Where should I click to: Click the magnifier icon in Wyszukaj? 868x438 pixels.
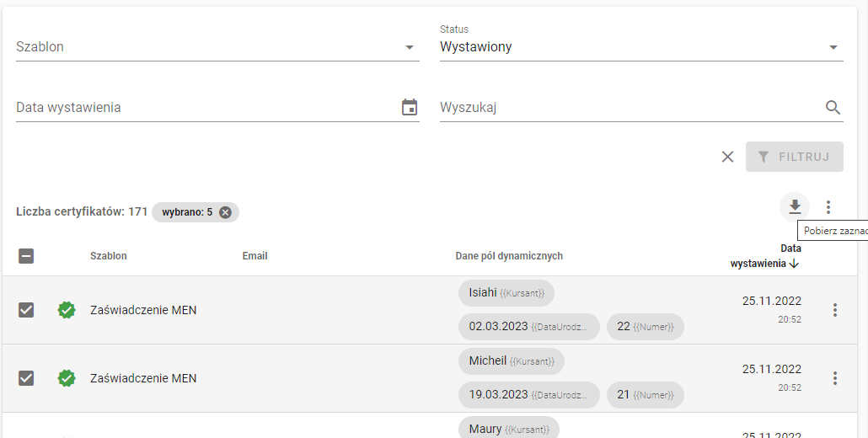pos(833,107)
